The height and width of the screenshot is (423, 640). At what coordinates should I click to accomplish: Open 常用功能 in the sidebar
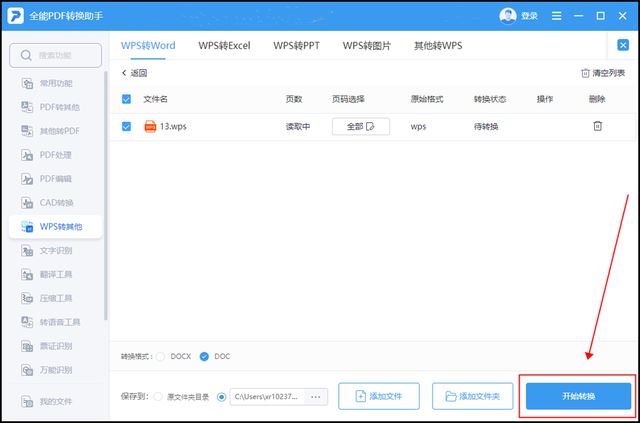[56, 84]
